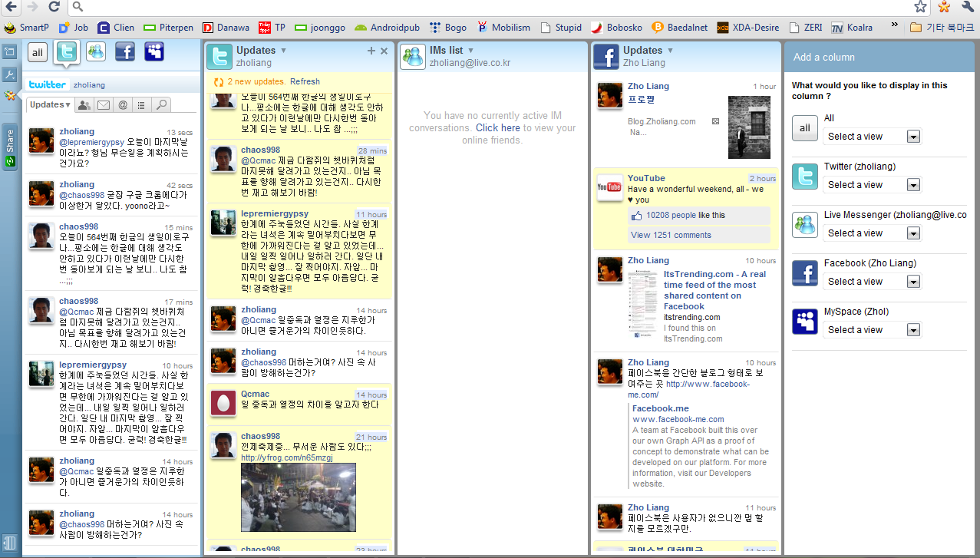Viewport: 980px width, 558px height.
Task: Open the www.facebook-me.com link
Action: pyautogui.click(x=678, y=419)
